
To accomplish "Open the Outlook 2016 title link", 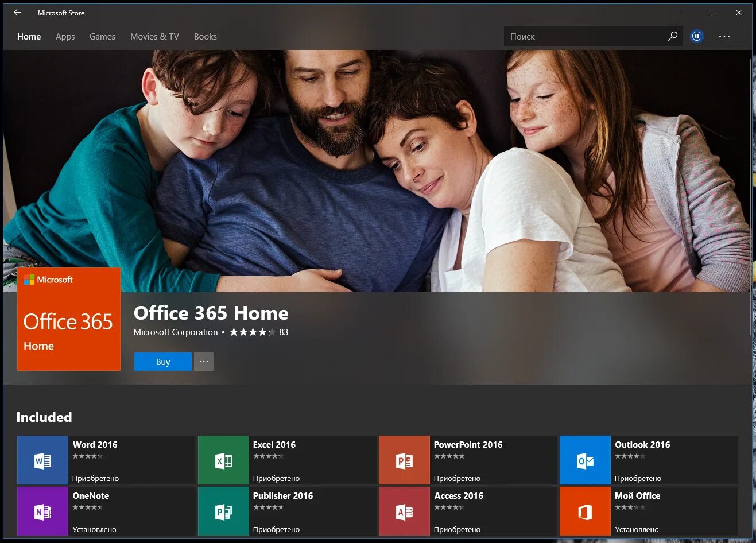I will point(642,444).
